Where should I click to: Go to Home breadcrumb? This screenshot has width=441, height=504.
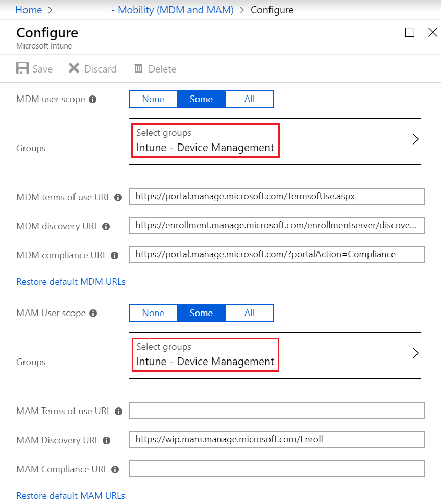pyautogui.click(x=29, y=10)
